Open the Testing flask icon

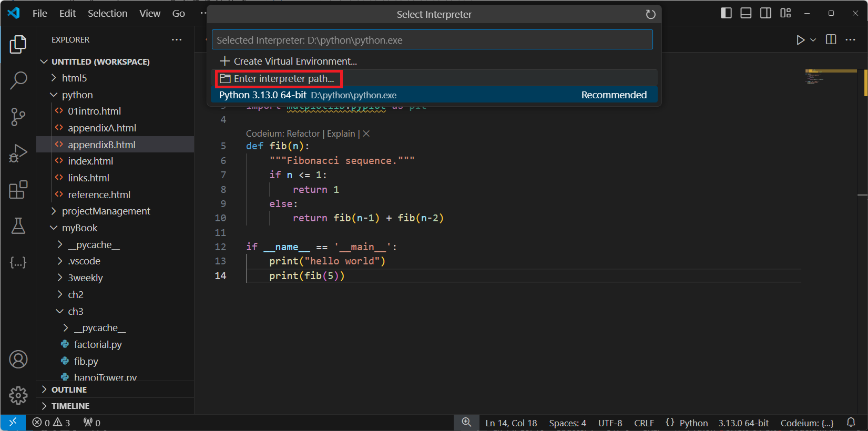click(18, 226)
